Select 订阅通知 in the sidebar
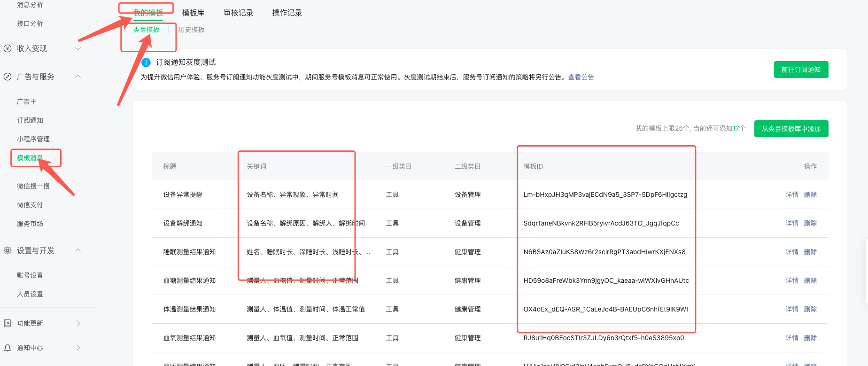This screenshot has height=366, width=868. coord(30,120)
